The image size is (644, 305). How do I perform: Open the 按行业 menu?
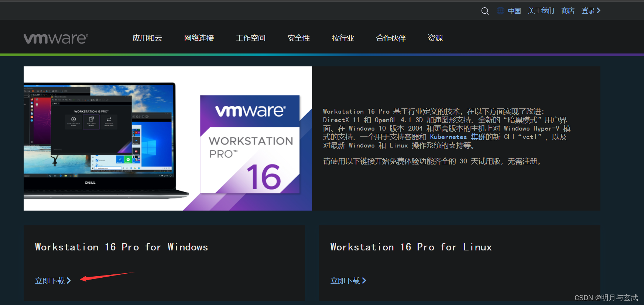(x=343, y=38)
